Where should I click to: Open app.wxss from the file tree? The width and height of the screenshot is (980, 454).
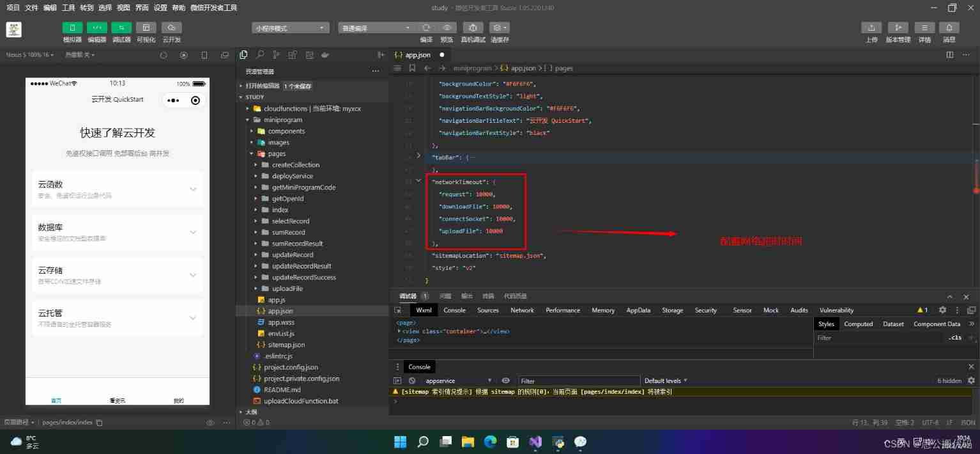281,322
